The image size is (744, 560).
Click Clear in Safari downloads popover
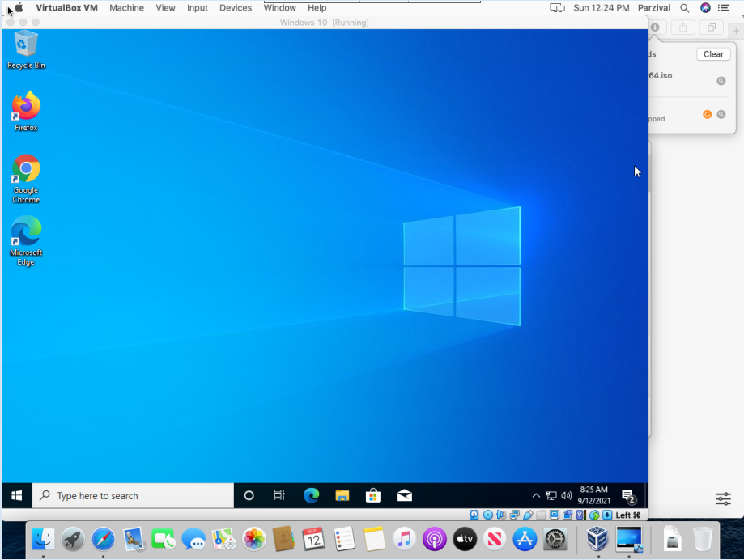[713, 54]
